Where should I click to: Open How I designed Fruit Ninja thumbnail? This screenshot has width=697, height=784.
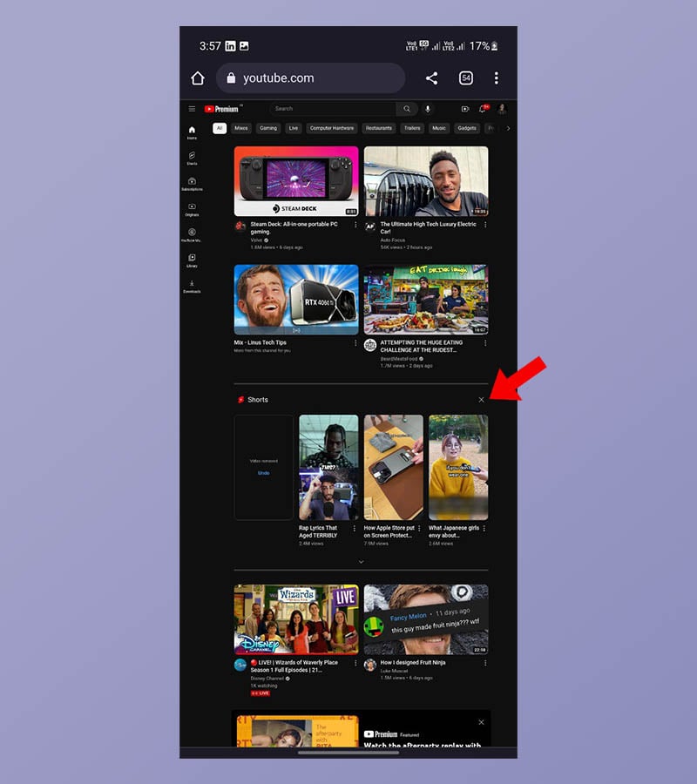[x=426, y=619]
